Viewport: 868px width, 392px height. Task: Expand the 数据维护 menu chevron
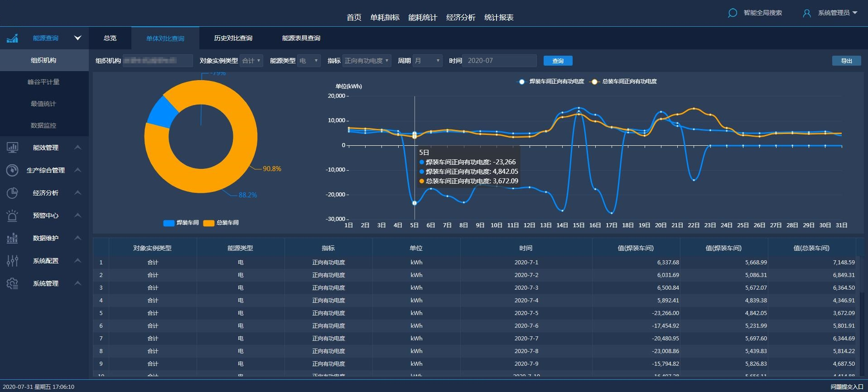[77, 238]
